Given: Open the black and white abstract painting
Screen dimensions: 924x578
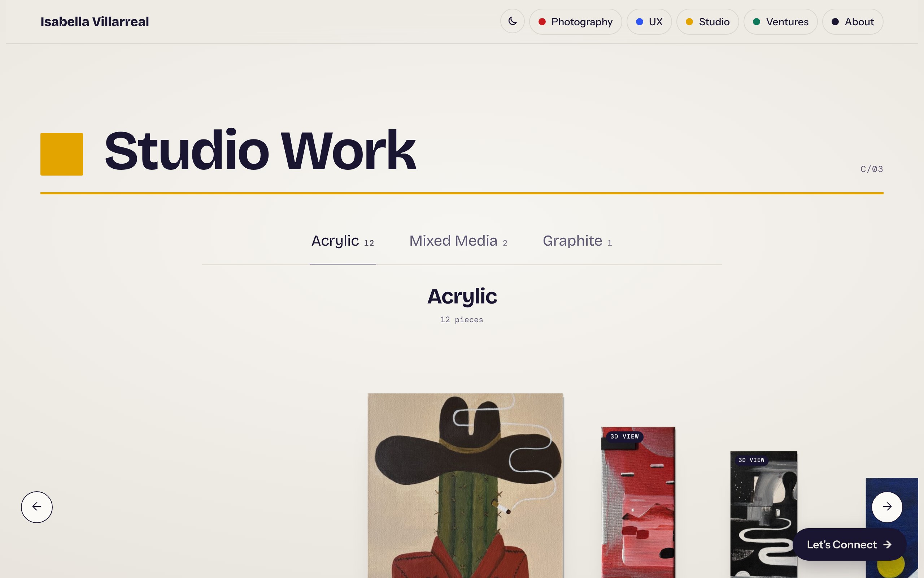Looking at the screenshot, I should pos(763,514).
